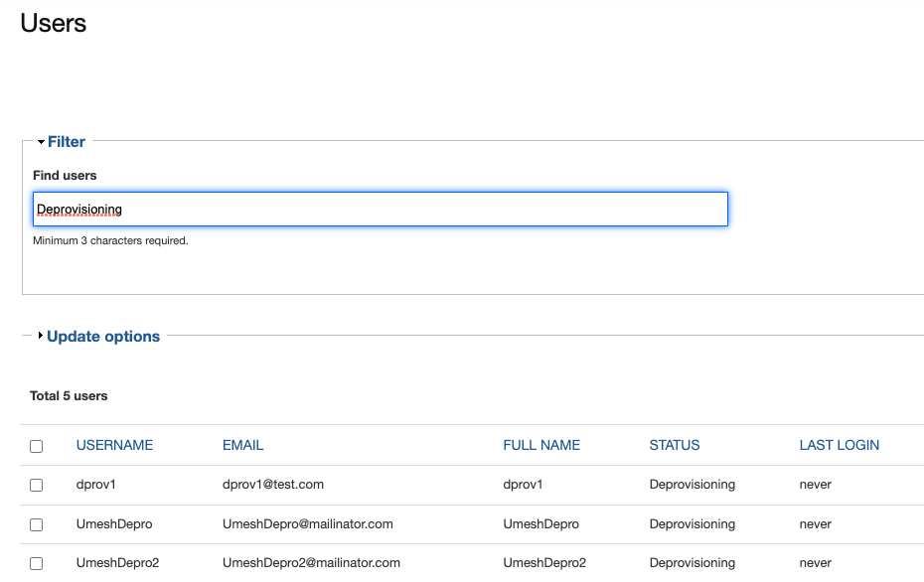Viewport: 924px width, 582px height.
Task: Check the dprov1 row checkbox
Action: click(37, 485)
